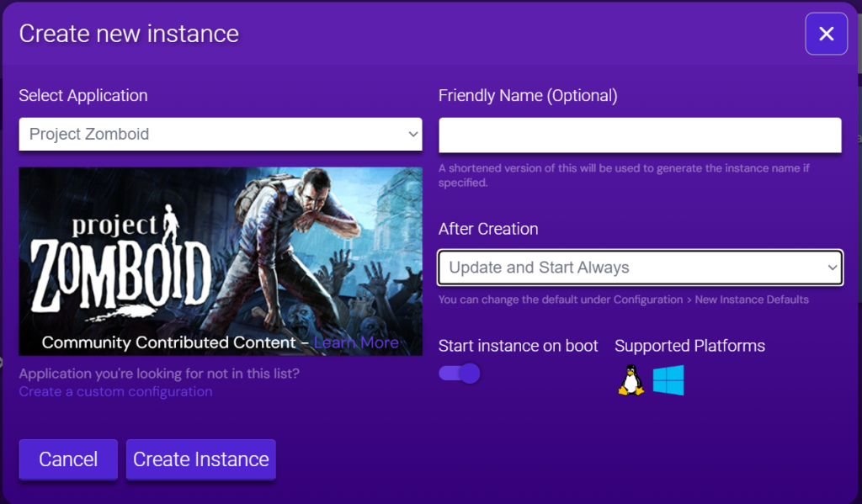The width and height of the screenshot is (862, 504).
Task: Focus the Friendly Name input field
Action: click(640, 135)
